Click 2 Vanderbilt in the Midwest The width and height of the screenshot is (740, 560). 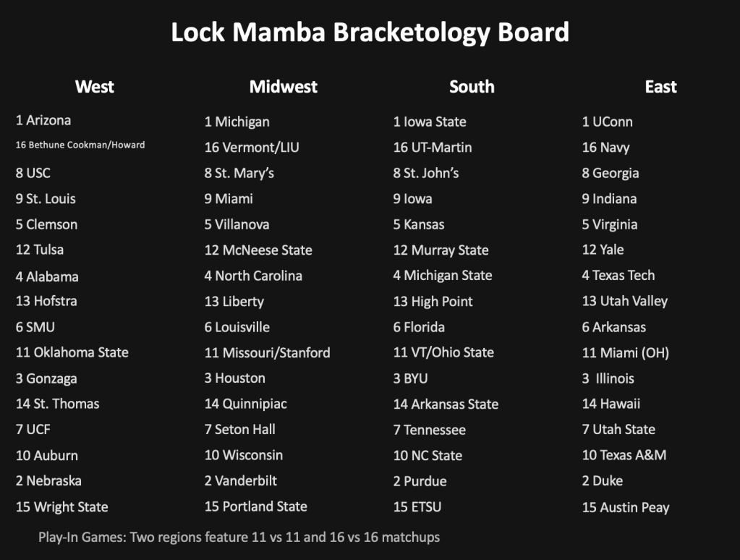(x=240, y=481)
